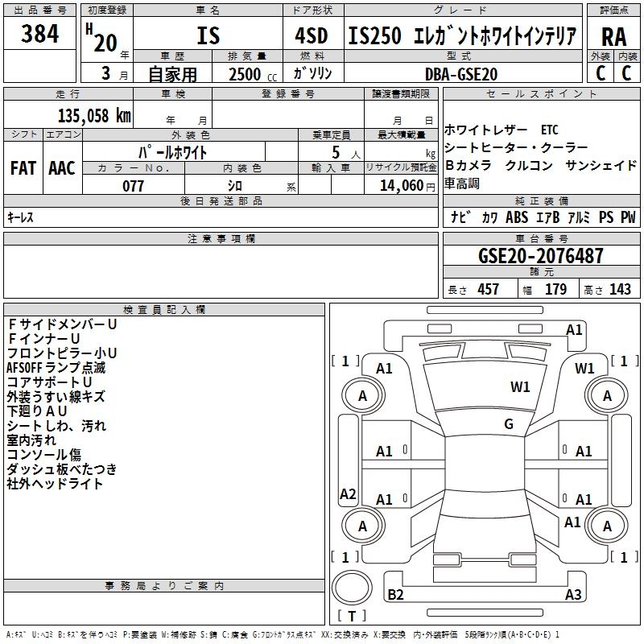This screenshot has width=644, height=644.
Task: Select the パールホワイト exterior color field
Action: click(x=174, y=152)
